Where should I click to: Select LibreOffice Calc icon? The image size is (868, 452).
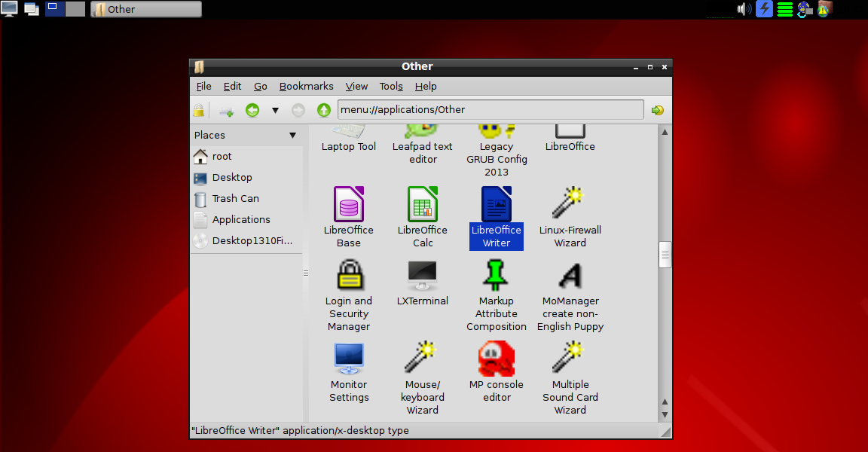(423, 204)
